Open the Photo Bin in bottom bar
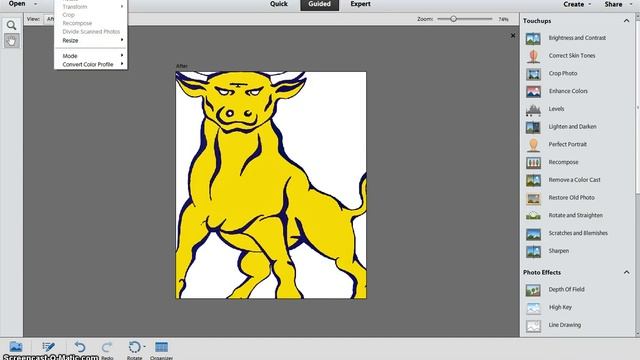640x360 pixels. point(16,347)
